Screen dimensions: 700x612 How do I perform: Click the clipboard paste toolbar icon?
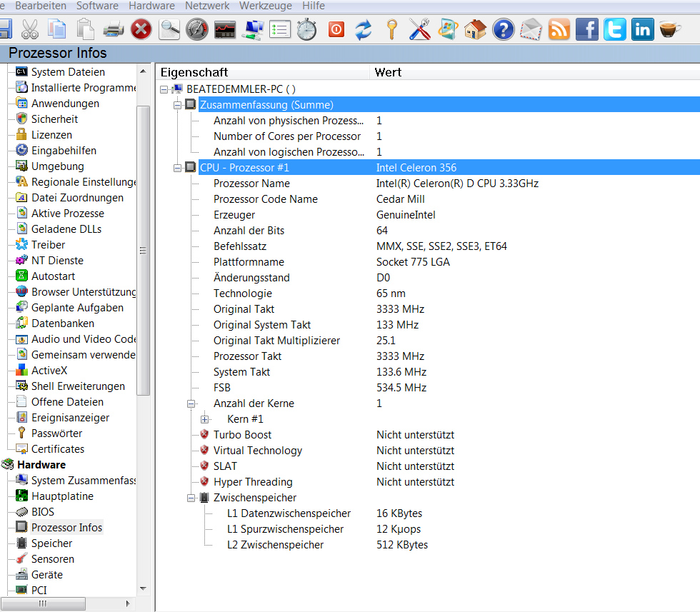point(85,29)
